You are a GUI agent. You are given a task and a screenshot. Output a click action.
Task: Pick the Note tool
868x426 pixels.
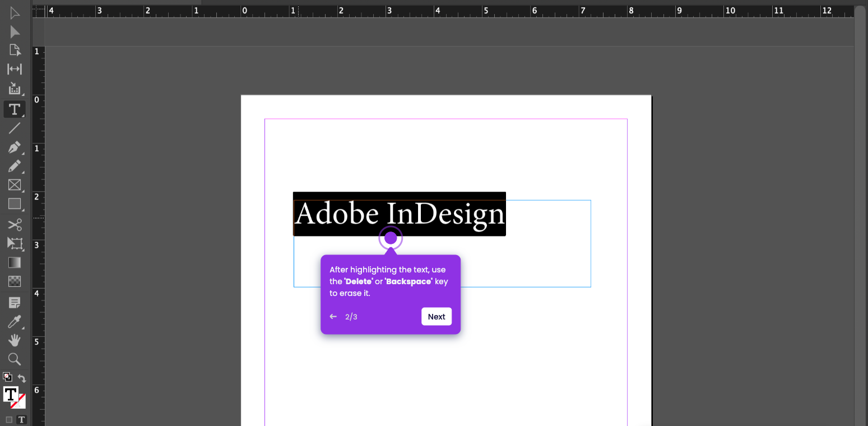pos(15,303)
